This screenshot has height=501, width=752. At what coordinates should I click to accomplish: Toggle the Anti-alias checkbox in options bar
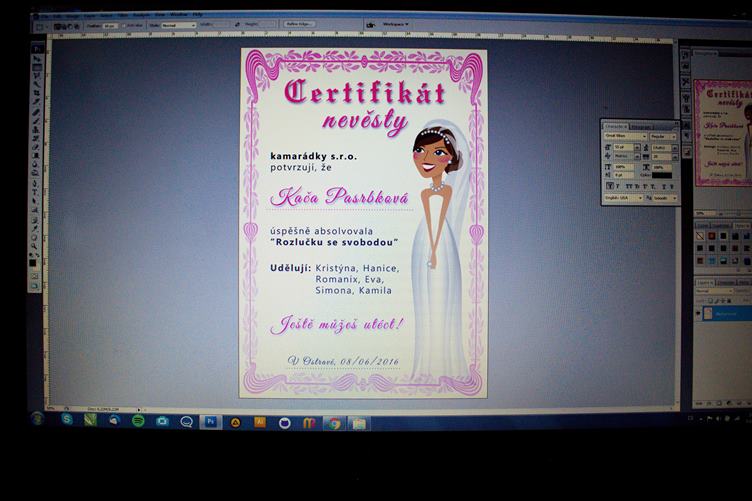pos(124,25)
